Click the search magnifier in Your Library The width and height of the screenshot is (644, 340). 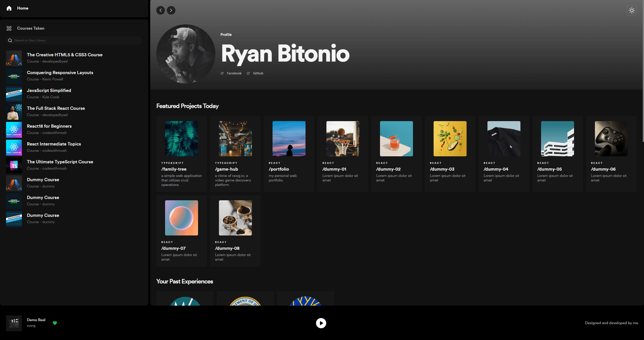click(x=10, y=40)
